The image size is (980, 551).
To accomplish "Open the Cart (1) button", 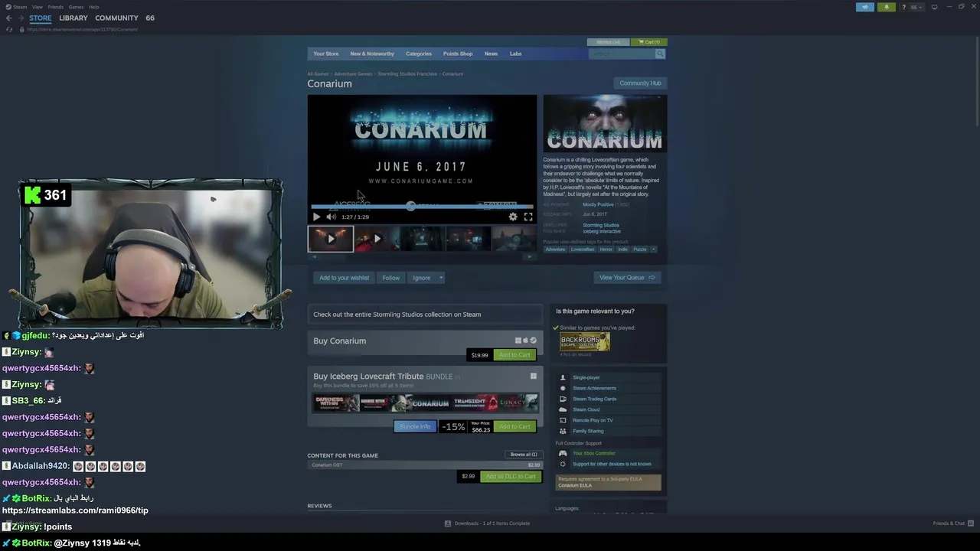I will click(649, 42).
